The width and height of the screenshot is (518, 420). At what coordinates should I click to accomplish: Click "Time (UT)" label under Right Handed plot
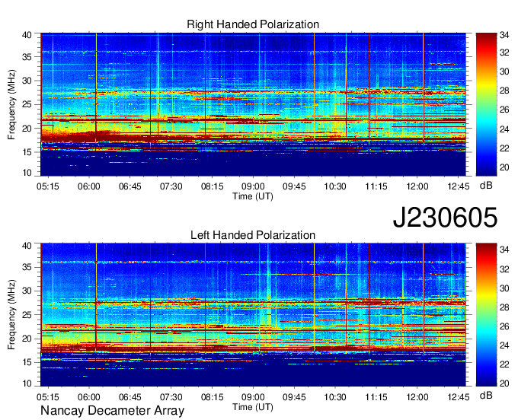253,196
